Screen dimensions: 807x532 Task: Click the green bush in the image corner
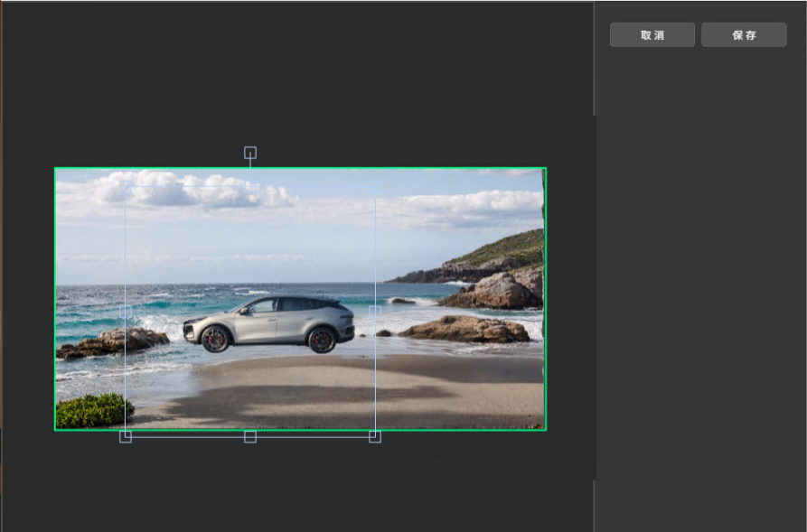pos(93,411)
